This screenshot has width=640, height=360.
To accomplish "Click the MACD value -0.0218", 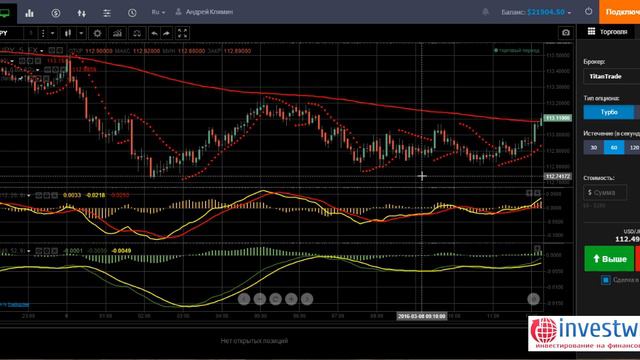I will click(x=96, y=195).
